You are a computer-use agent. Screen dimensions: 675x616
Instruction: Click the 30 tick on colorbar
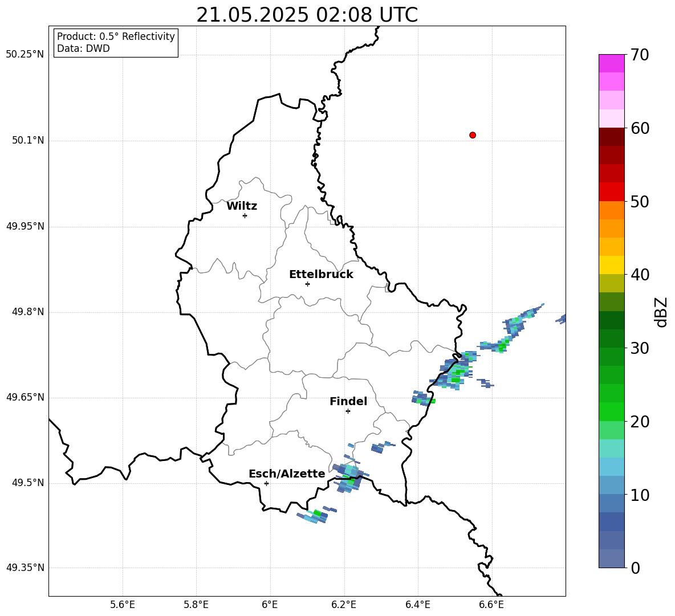640,348
